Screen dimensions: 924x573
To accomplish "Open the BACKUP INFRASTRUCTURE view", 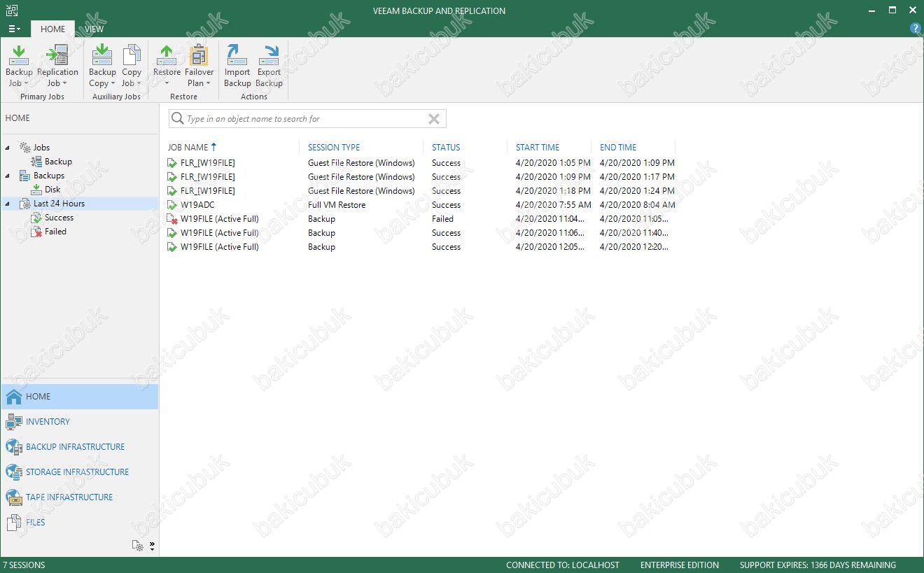I will coord(80,447).
